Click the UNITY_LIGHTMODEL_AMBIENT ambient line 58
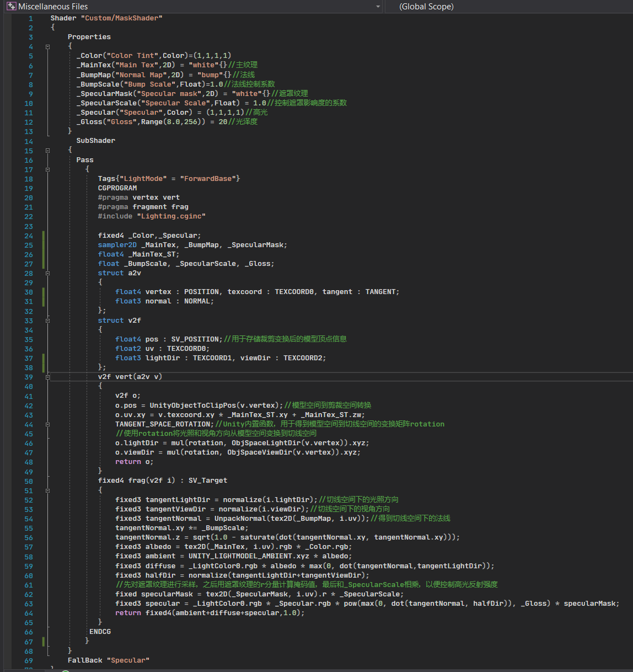Screen dimensions: 633x672 pyautogui.click(x=234, y=556)
